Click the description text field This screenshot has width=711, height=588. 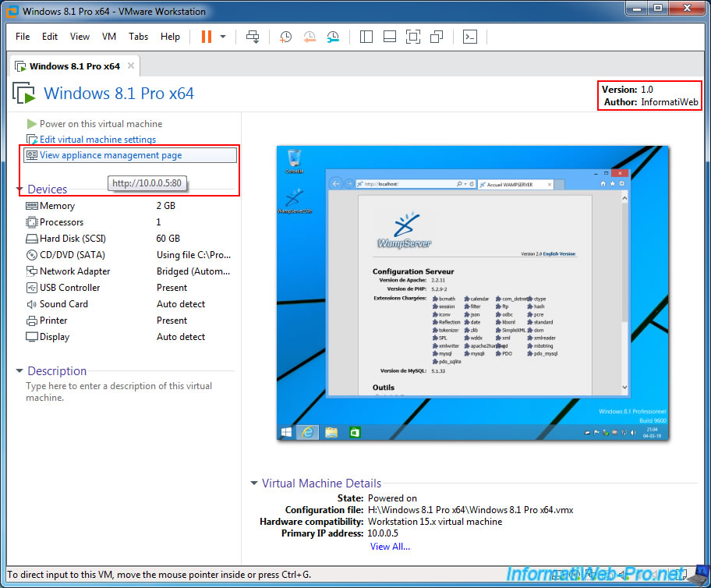[x=129, y=391]
